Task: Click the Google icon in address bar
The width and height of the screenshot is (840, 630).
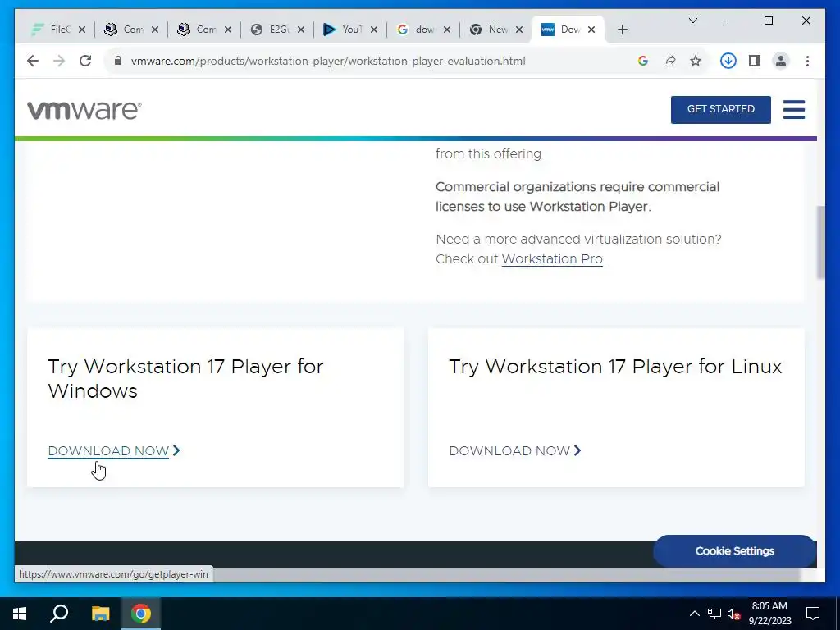Action: 643,61
